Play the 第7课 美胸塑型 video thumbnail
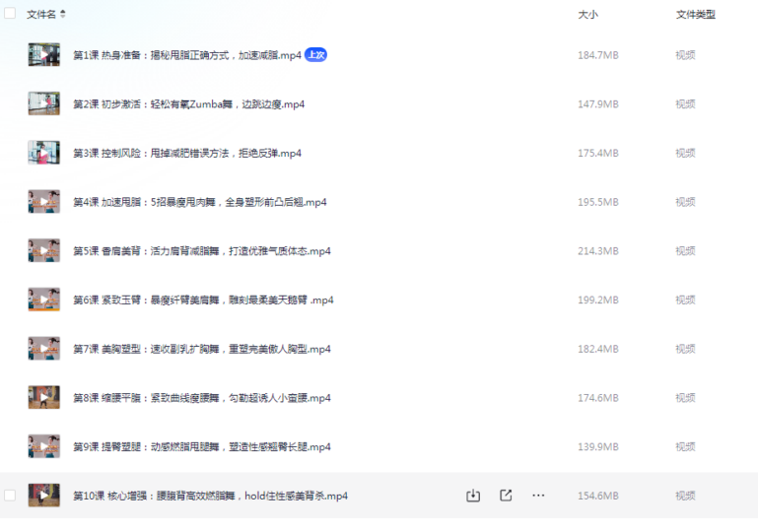758x532 pixels. 44,349
